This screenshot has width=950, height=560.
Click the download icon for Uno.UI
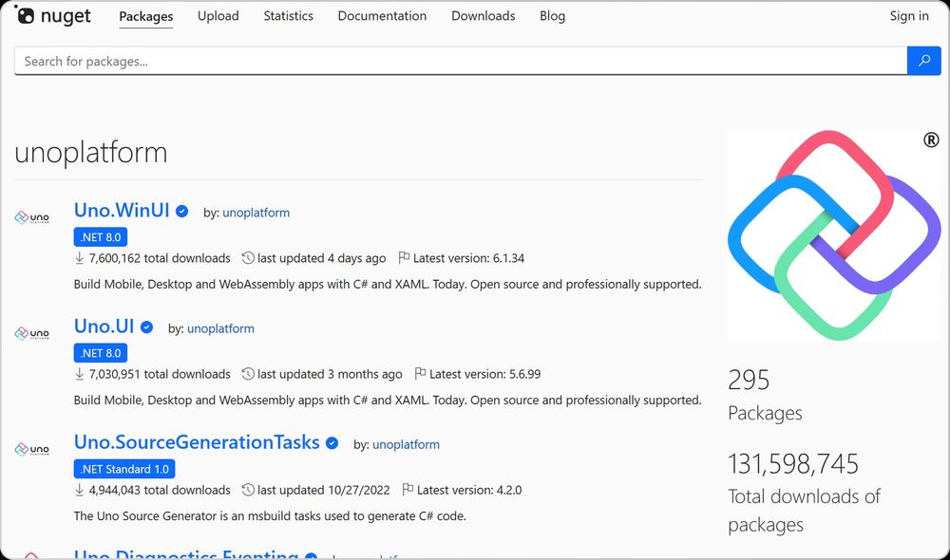coord(80,374)
